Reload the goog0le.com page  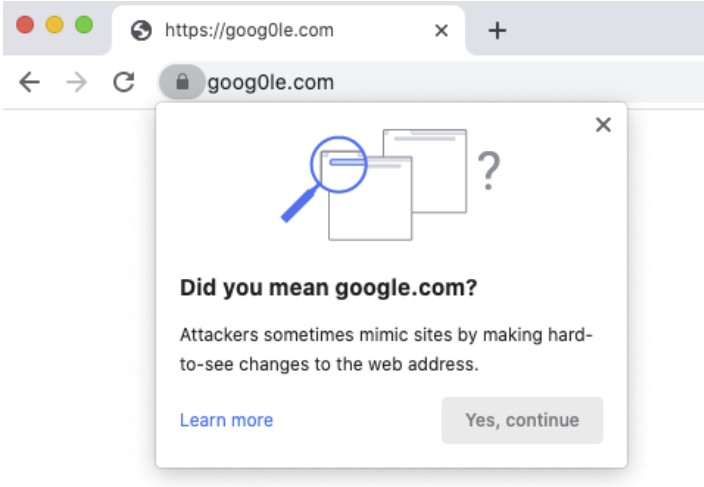click(123, 83)
